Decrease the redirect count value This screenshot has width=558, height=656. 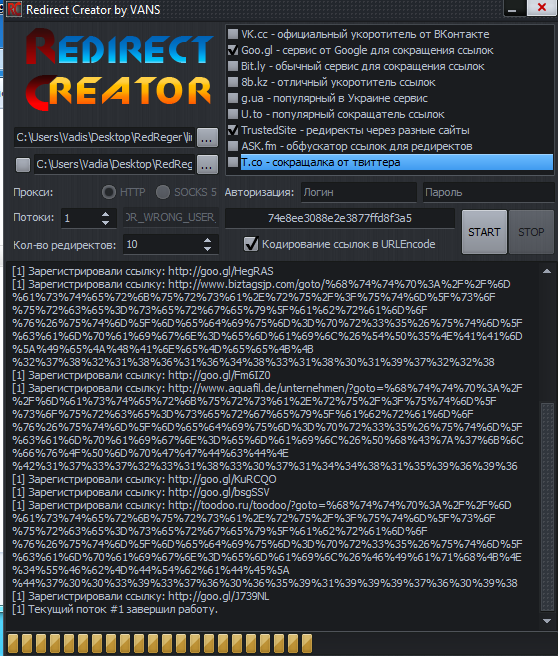pyautogui.click(x=207, y=249)
